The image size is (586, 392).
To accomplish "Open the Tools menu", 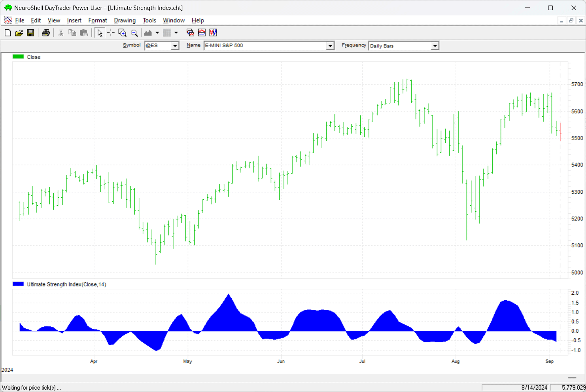I will click(x=149, y=21).
